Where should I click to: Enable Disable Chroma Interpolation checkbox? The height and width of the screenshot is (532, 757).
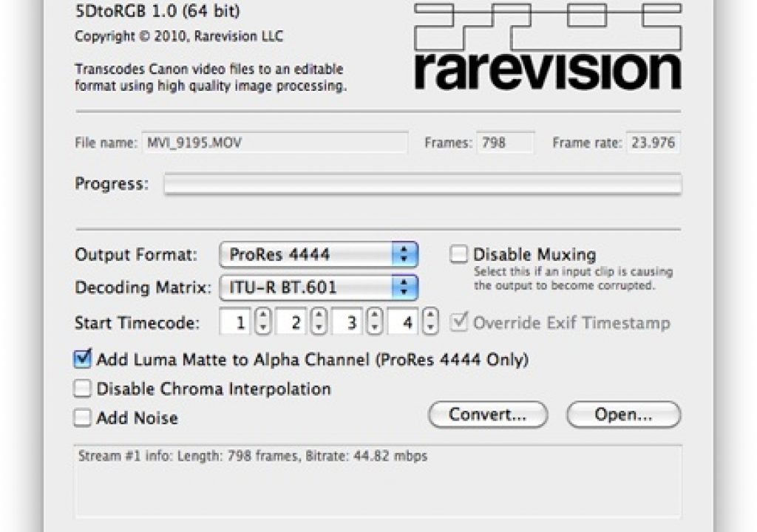point(82,389)
